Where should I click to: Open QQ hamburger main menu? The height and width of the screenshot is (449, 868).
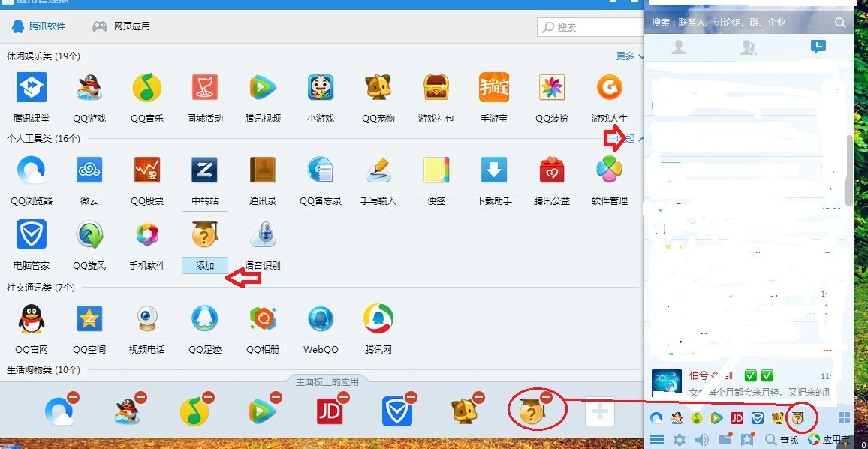tap(657, 439)
